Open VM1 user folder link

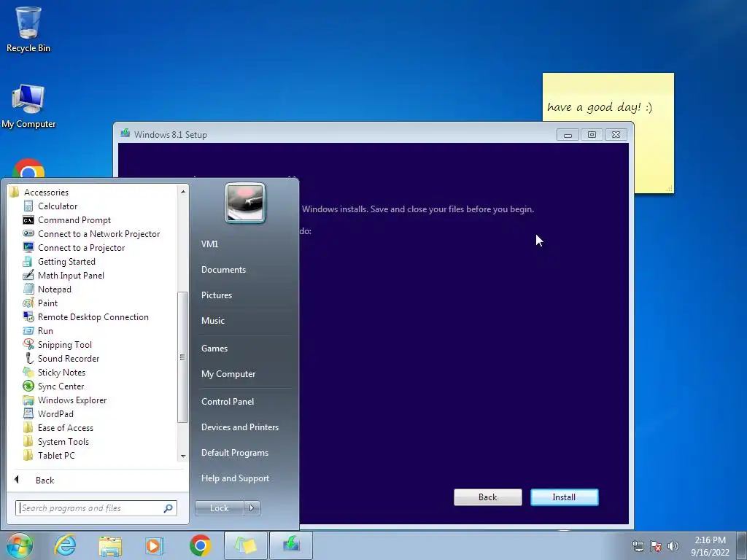(x=209, y=244)
